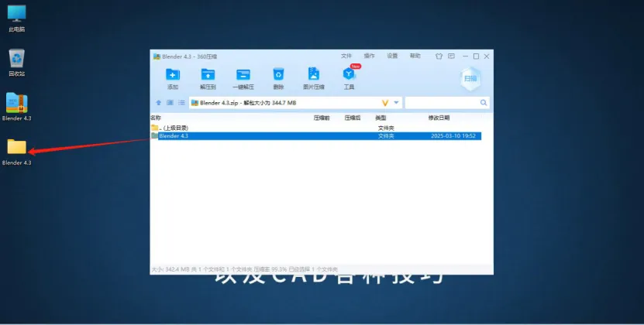Sort by the 压缩前 column header
Screen dimensions: 644x325
point(322,118)
